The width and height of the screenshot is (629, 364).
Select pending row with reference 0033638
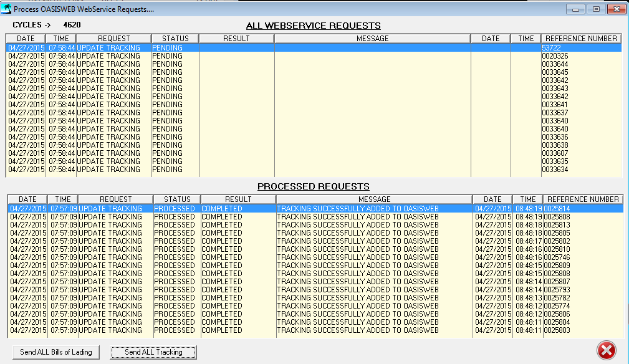[314, 145]
